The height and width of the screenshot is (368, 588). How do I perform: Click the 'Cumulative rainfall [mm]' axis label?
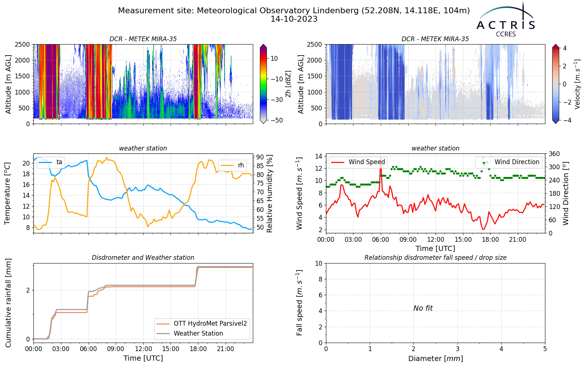coord(8,303)
